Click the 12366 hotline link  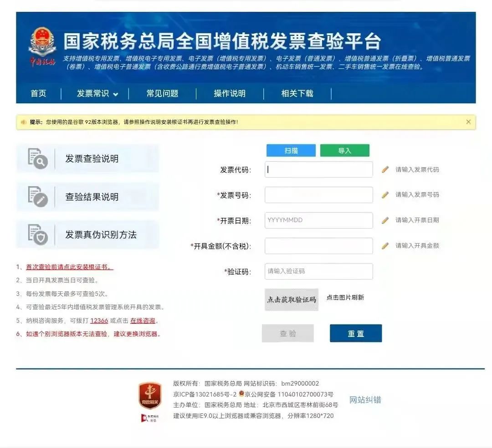(x=99, y=321)
